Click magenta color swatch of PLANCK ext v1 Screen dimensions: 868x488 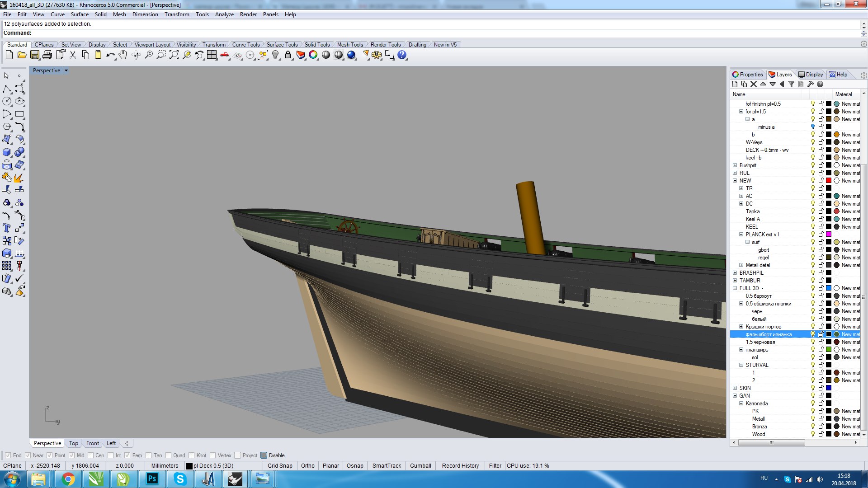point(829,235)
